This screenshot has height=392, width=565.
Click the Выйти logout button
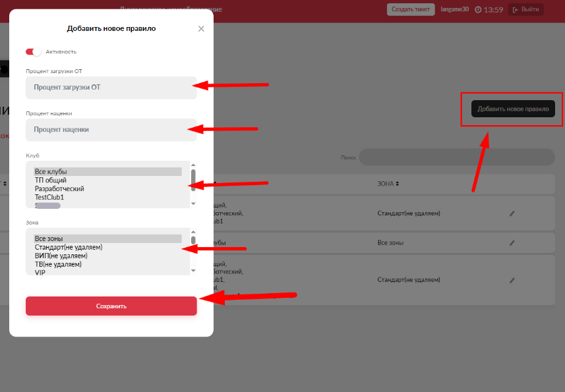[525, 9]
